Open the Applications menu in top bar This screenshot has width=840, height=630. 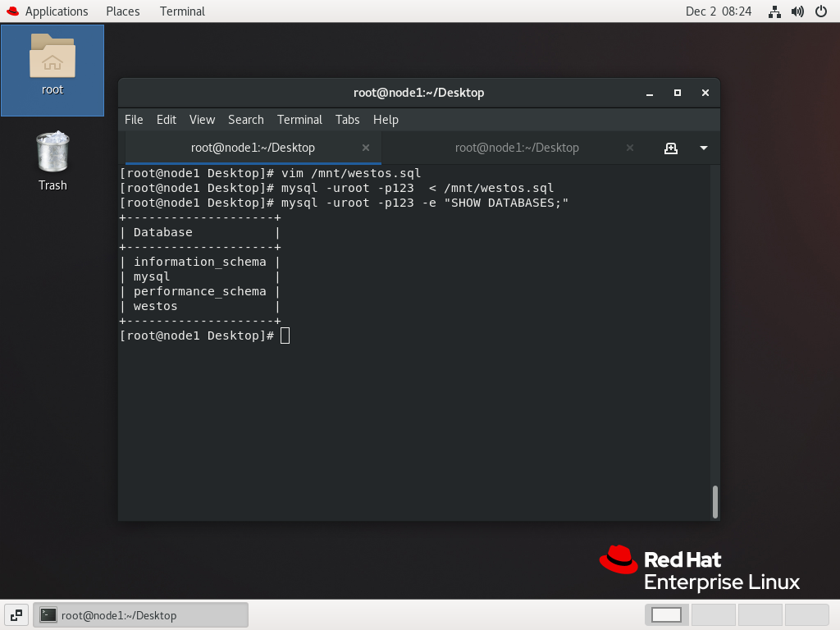coord(57,11)
